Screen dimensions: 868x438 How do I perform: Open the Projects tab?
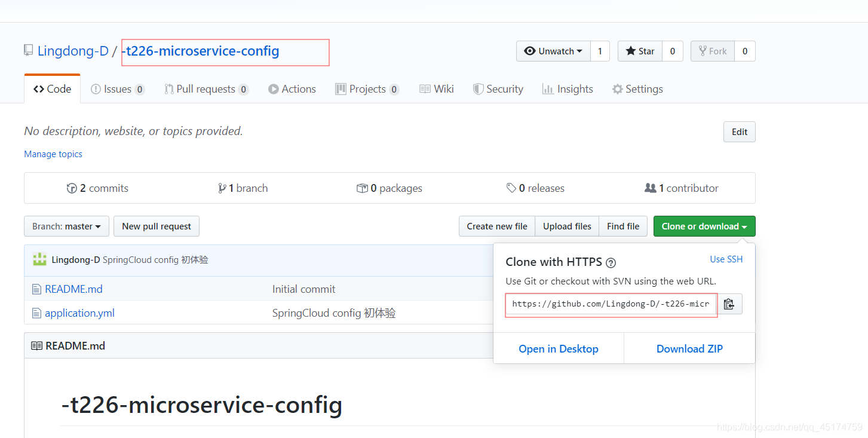367,89
